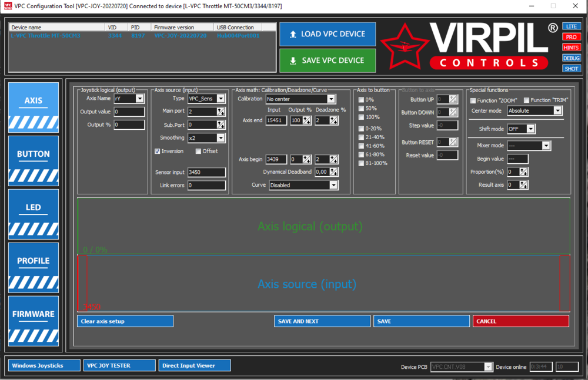
Task: Click LOAD VPC DEVICE button
Action: tap(328, 34)
